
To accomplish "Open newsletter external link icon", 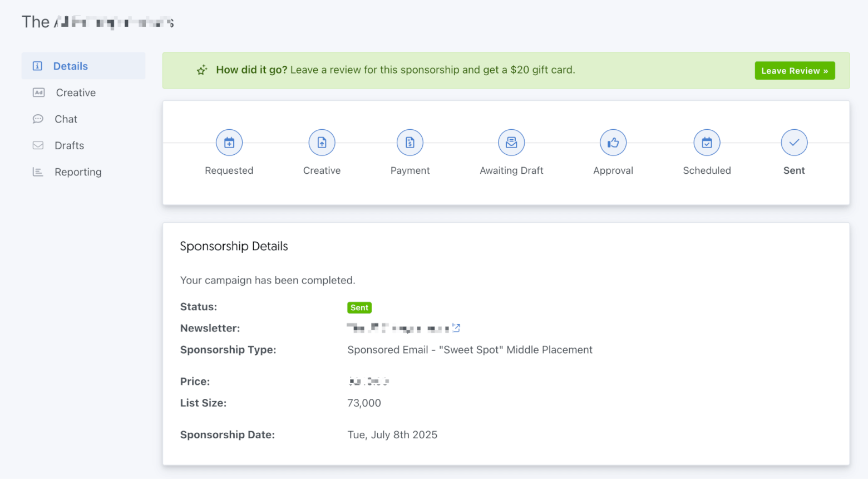I will [456, 328].
